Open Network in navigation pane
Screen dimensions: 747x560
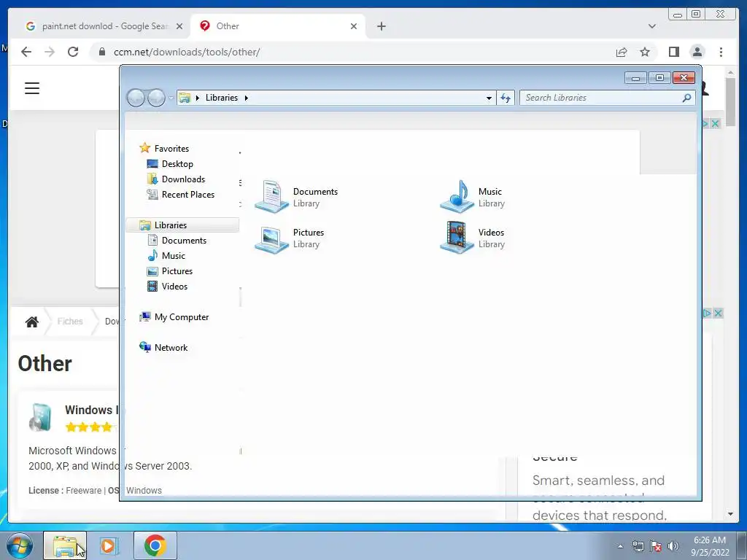tap(163, 348)
